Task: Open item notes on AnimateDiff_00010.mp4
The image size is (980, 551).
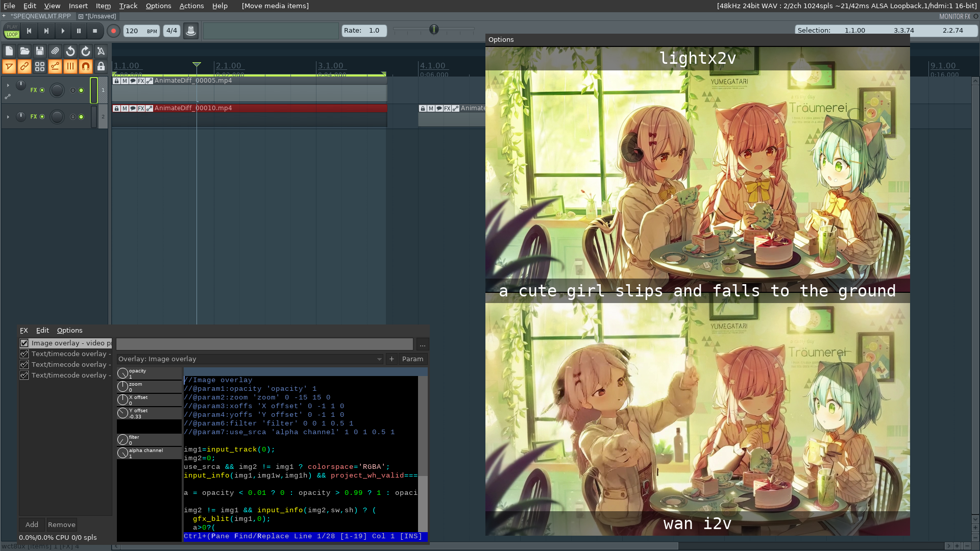Action: (x=133, y=108)
